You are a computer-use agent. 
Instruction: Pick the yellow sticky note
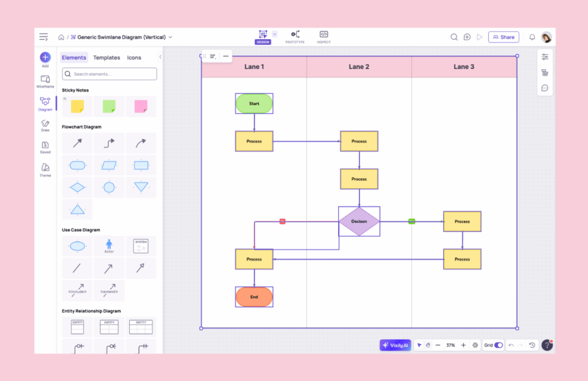tap(78, 106)
